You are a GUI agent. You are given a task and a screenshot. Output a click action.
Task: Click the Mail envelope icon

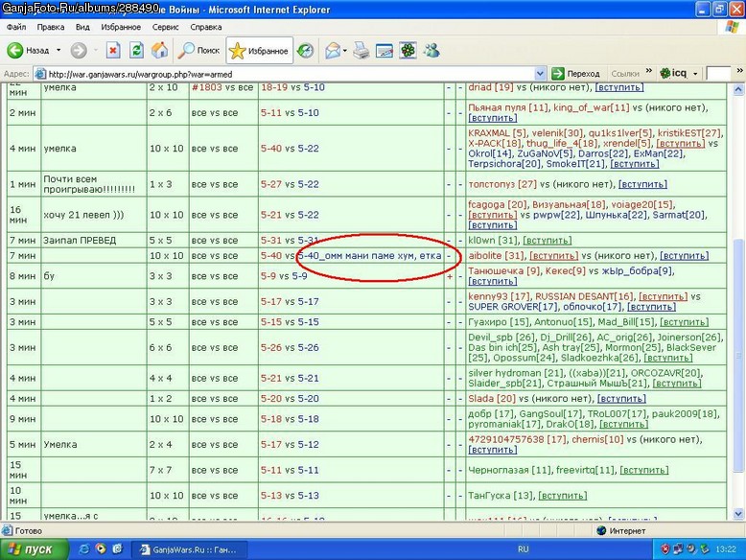[333, 51]
